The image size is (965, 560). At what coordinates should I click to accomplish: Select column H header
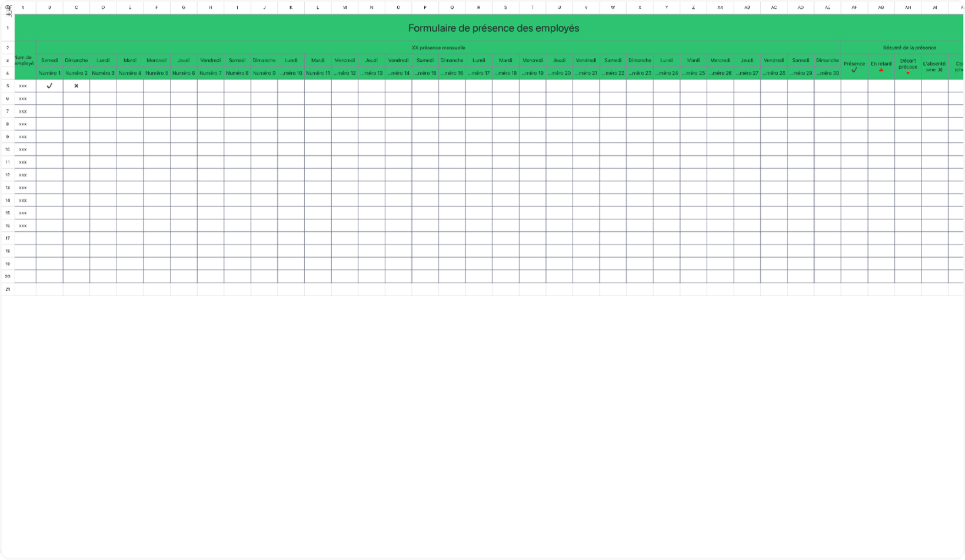coord(211,8)
